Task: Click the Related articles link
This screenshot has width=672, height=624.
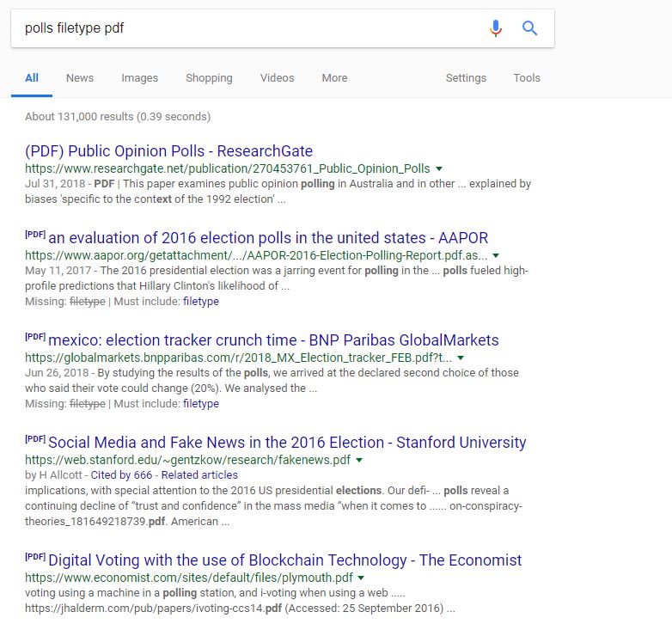Action: [x=199, y=475]
